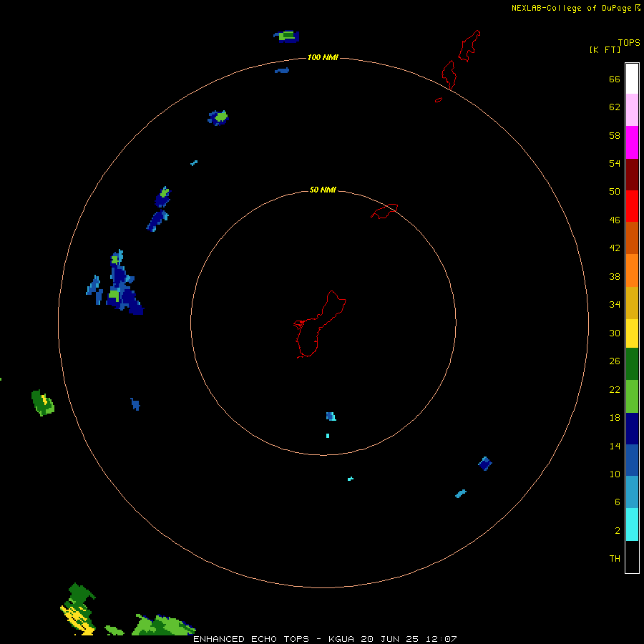Click the legend value '18'

click(x=615, y=418)
